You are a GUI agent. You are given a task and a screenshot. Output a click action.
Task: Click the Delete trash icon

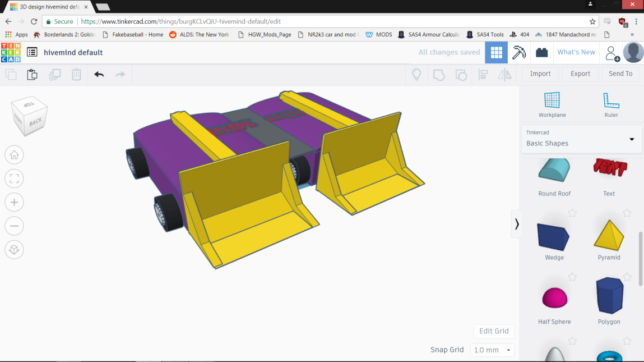pos(76,75)
